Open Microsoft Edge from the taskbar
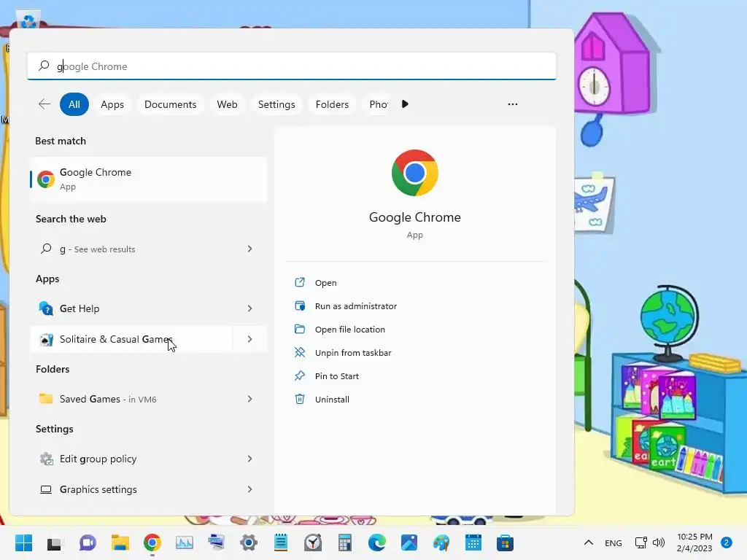Image resolution: width=747 pixels, height=560 pixels. (x=377, y=542)
